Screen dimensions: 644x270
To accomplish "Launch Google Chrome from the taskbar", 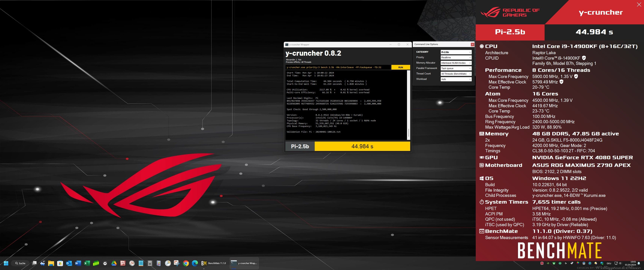I will (186, 263).
